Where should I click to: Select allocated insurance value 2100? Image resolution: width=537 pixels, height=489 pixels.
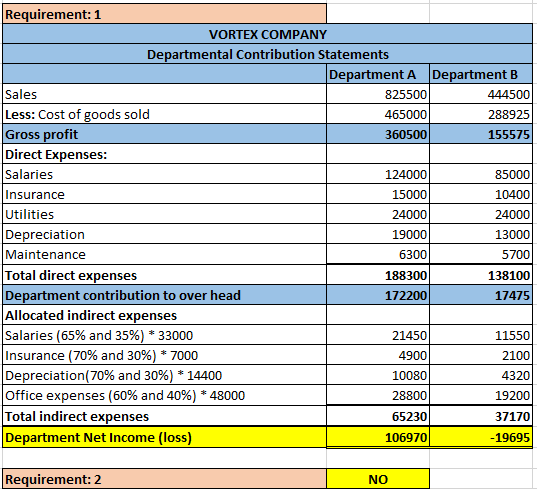[481, 355]
